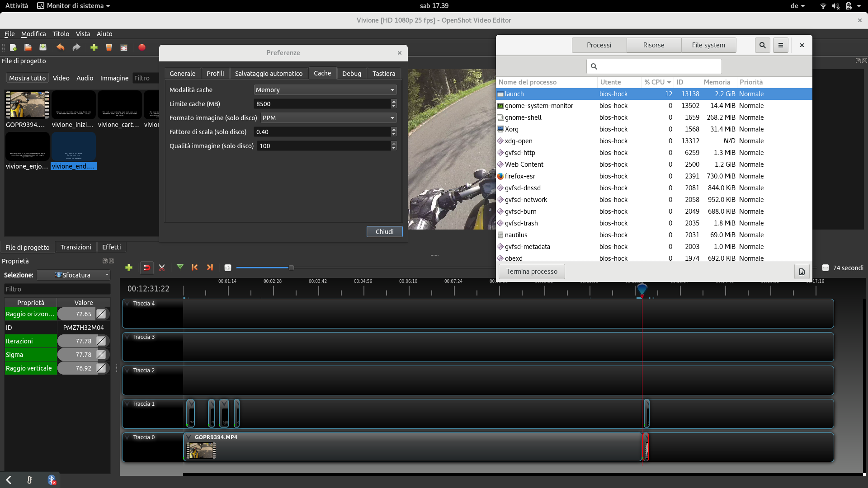868x488 pixels.
Task: Redo the last undone action
Action: pyautogui.click(x=76, y=47)
